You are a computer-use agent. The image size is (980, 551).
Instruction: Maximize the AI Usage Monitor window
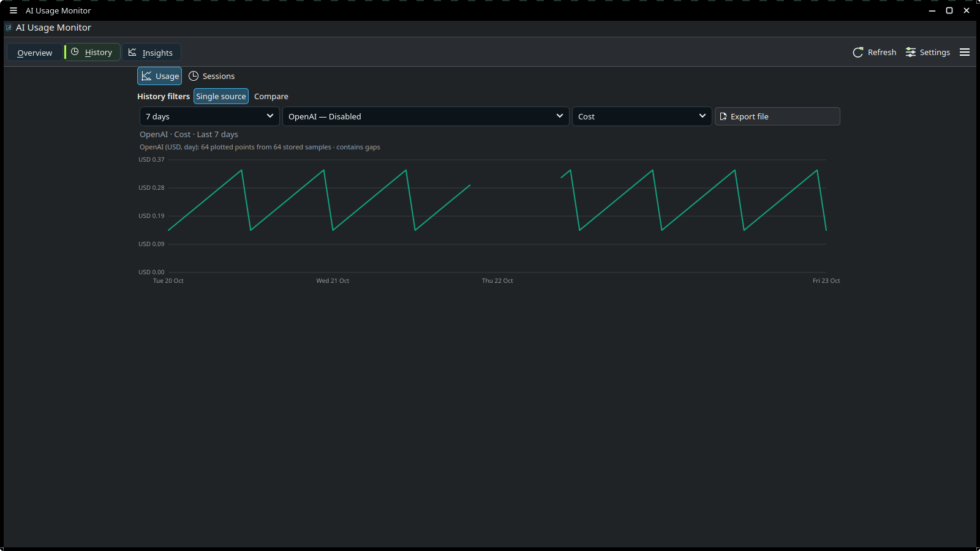[949, 10]
